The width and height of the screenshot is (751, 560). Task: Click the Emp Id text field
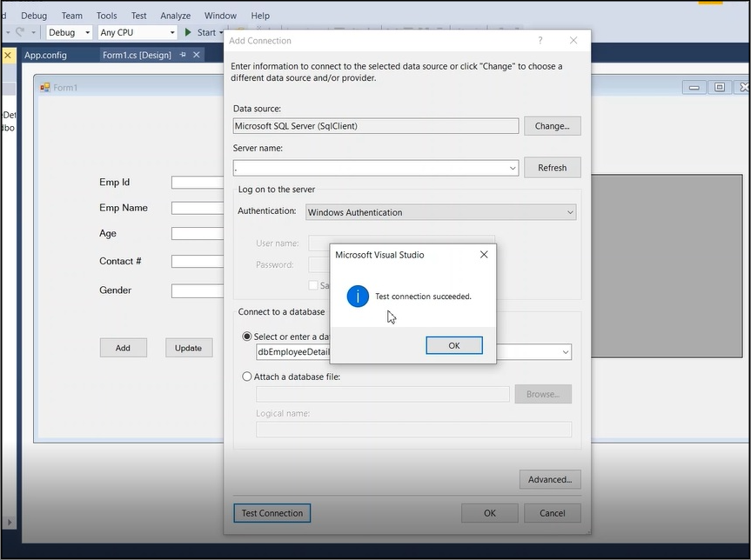click(x=198, y=183)
